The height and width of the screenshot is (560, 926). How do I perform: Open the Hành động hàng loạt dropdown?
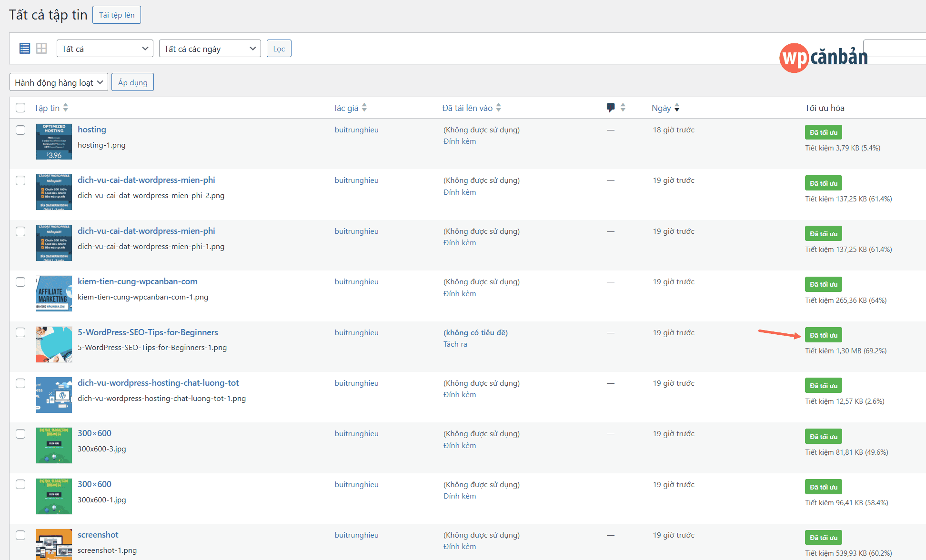[x=59, y=82]
